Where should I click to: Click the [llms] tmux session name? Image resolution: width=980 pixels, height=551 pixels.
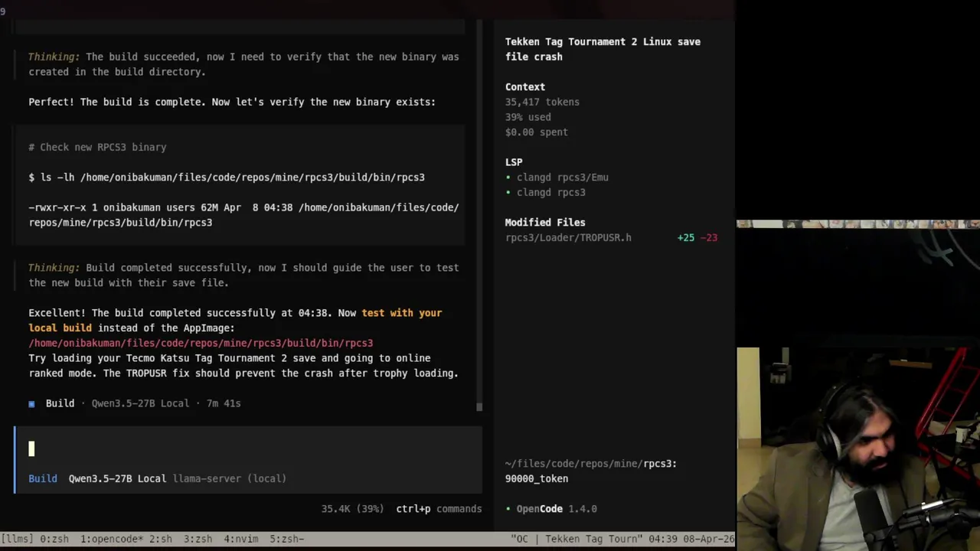click(17, 539)
